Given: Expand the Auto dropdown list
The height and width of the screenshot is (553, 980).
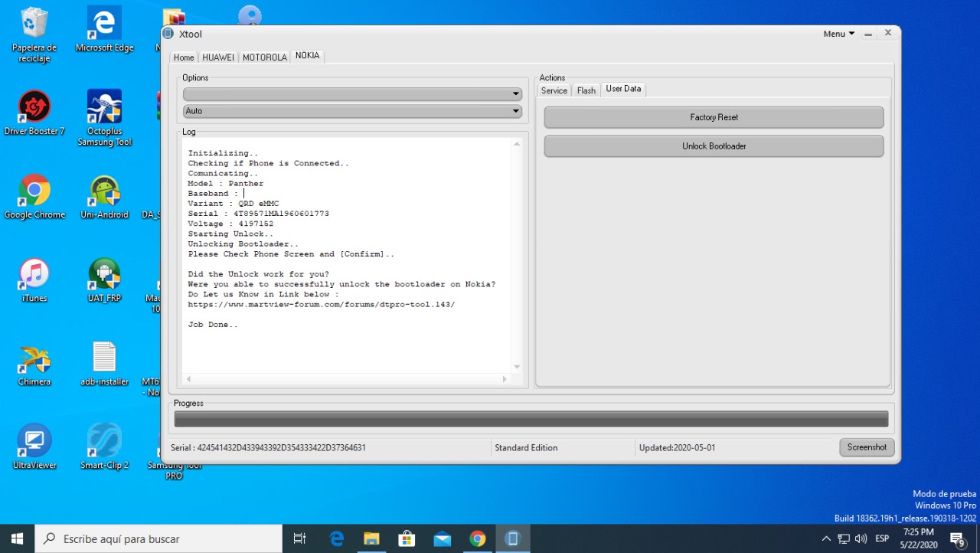Looking at the screenshot, I should tap(352, 111).
